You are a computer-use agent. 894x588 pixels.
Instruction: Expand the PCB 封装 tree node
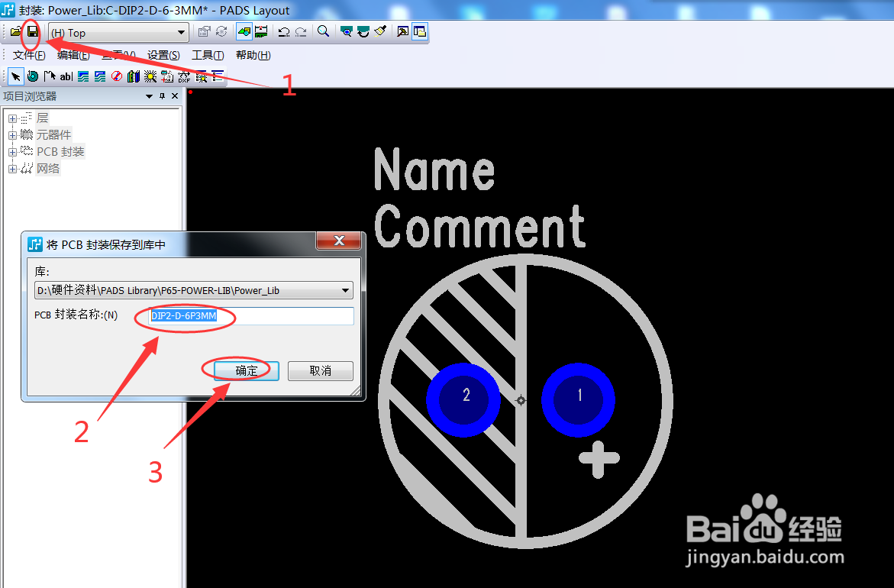(12, 152)
